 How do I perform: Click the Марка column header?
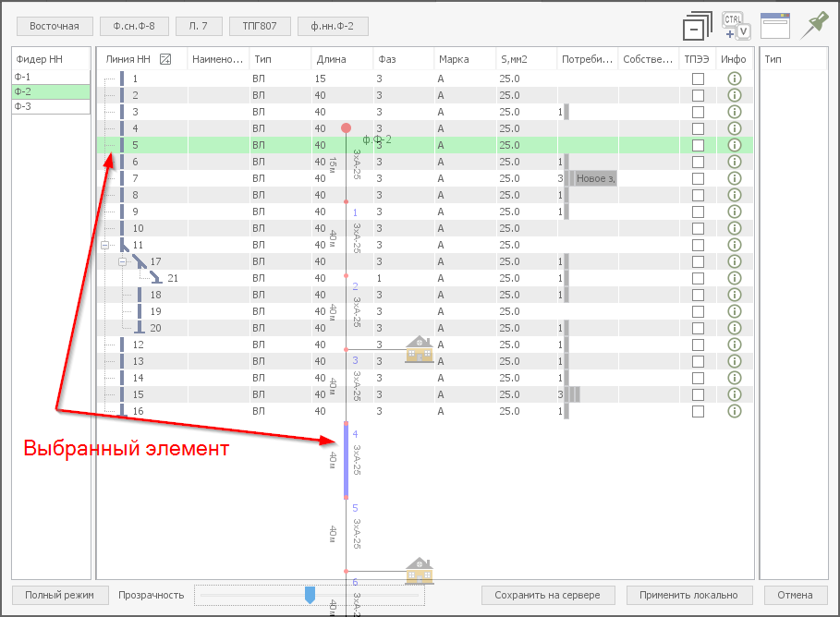click(x=465, y=59)
